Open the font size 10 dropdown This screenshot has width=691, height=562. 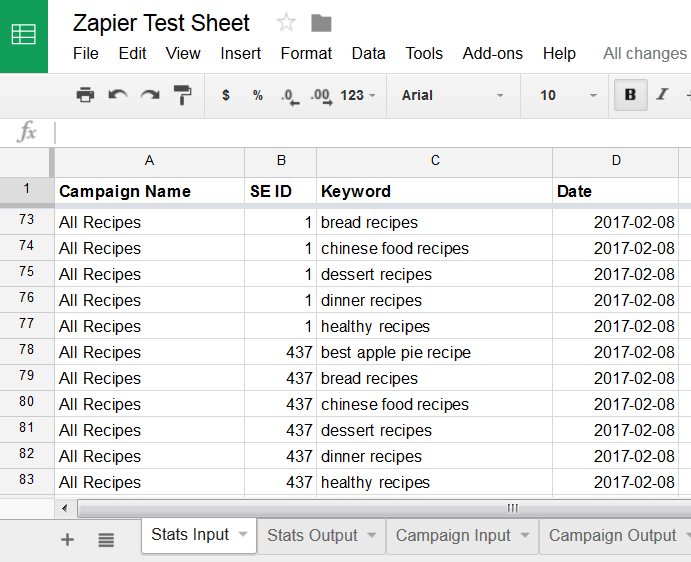click(567, 95)
